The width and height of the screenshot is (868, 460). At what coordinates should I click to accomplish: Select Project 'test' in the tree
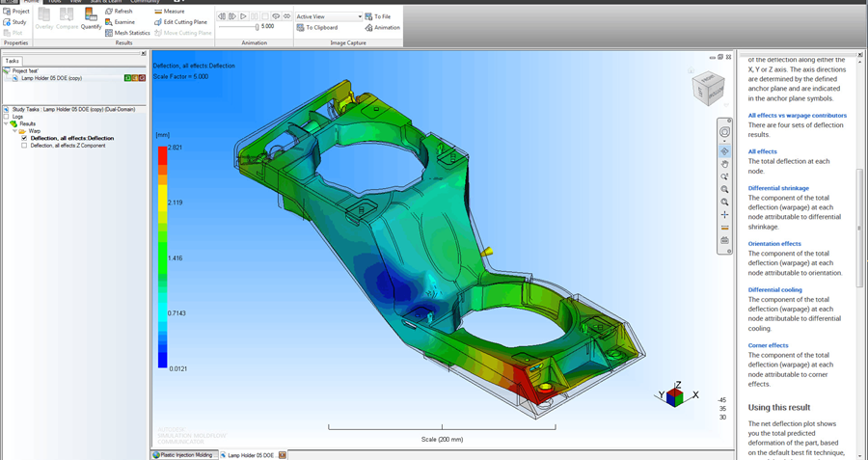coord(27,70)
